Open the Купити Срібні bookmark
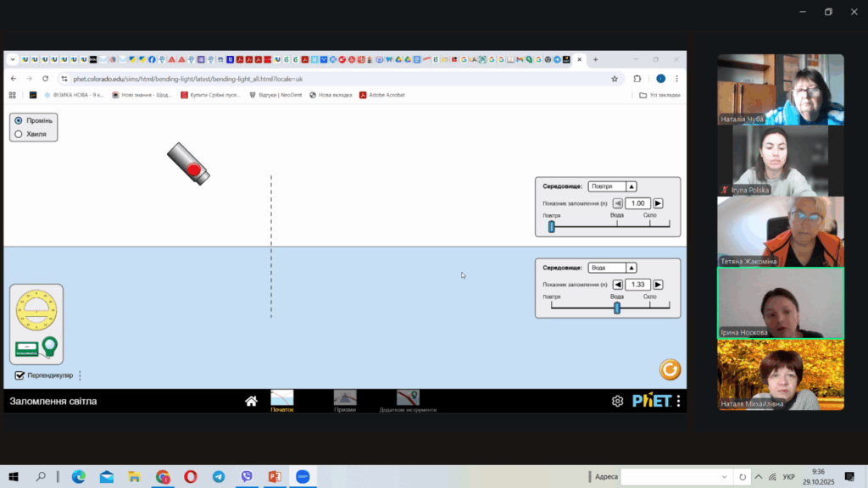This screenshot has width=868, height=488. [210, 95]
